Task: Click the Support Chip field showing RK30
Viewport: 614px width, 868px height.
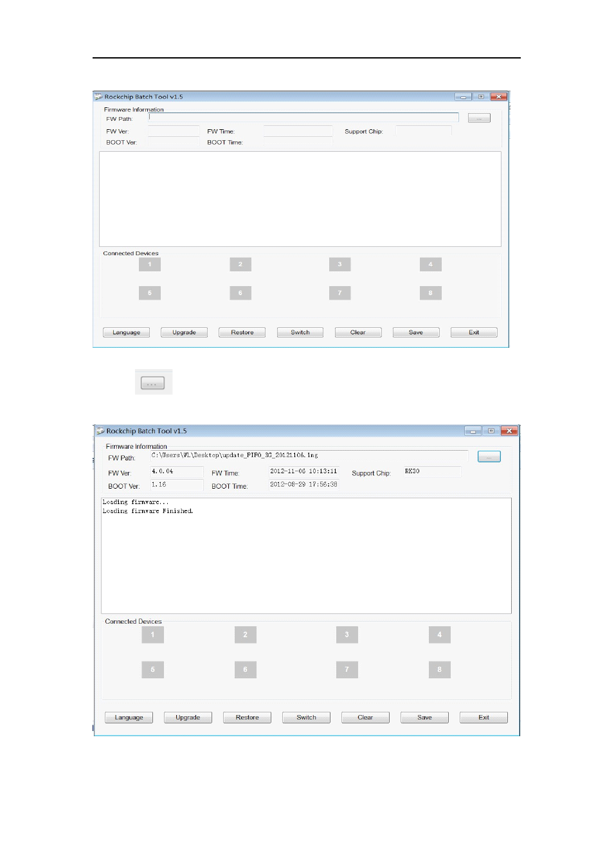Action: (x=433, y=472)
